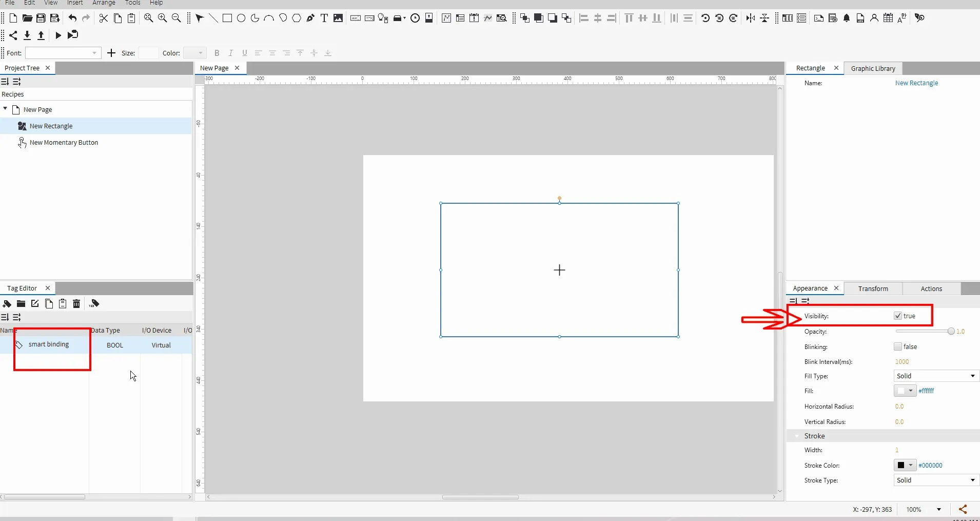
Task: Delete tag using trash icon
Action: coord(76,304)
